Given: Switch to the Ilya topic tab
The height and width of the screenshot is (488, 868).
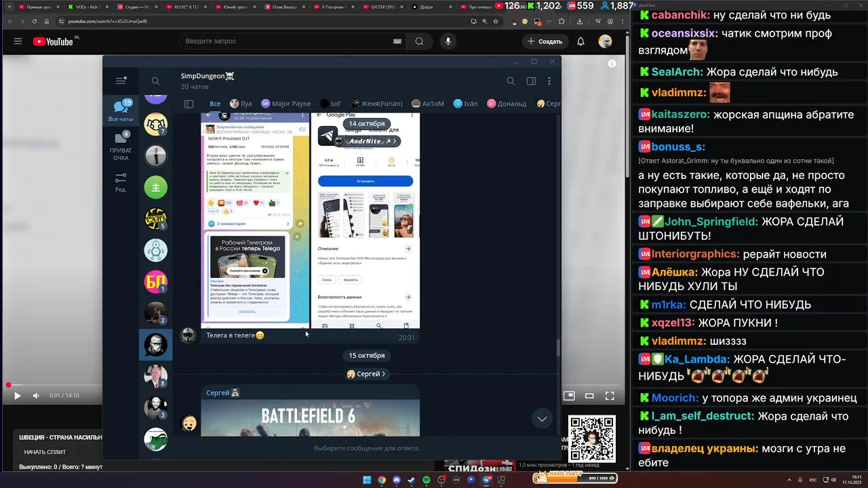Looking at the screenshot, I should (241, 104).
